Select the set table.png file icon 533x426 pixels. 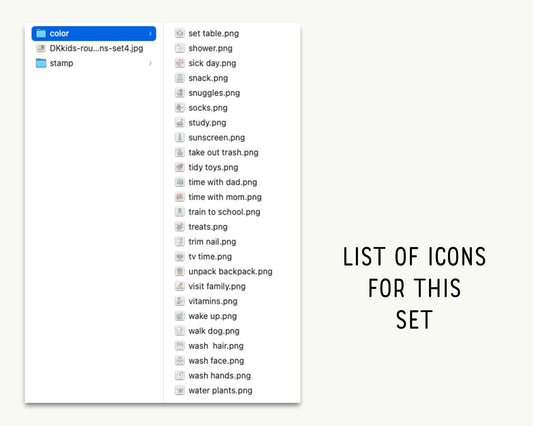coord(180,33)
